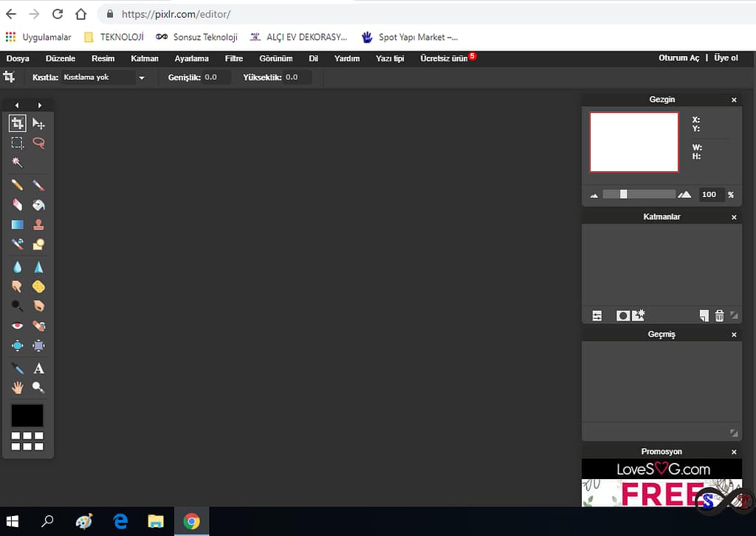Add a layer mask in Katmanlar panel
756x536 pixels.
coord(622,316)
